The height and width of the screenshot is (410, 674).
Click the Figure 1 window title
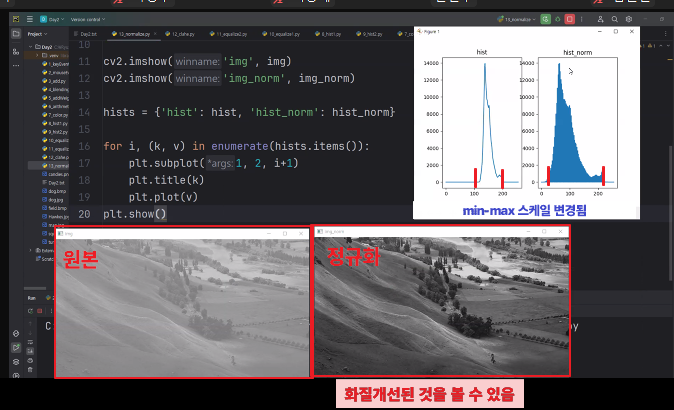pos(432,31)
